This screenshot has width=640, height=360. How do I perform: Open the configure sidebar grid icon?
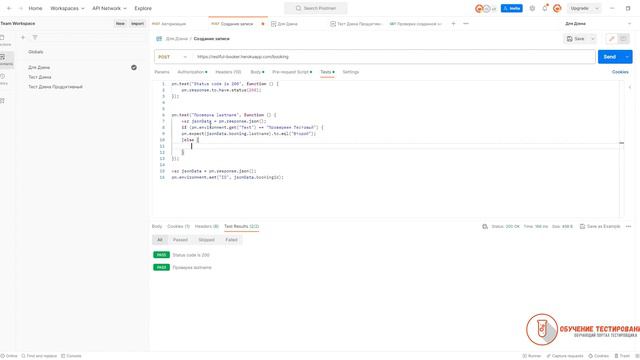(2, 101)
